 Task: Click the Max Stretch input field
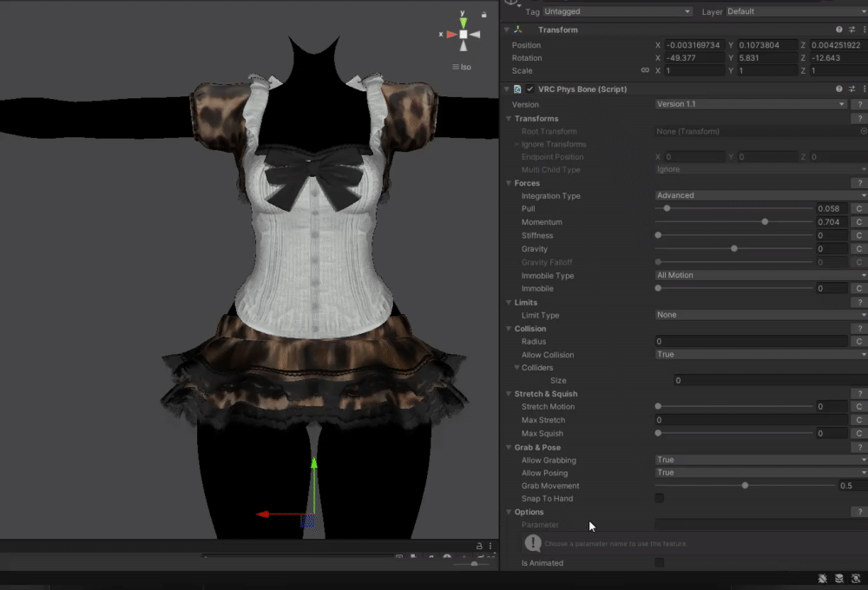click(751, 420)
